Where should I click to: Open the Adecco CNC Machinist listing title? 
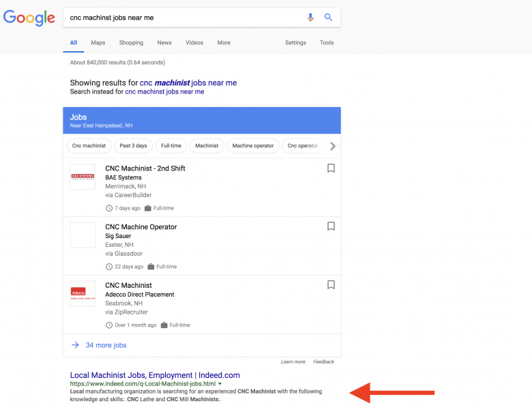pos(129,285)
